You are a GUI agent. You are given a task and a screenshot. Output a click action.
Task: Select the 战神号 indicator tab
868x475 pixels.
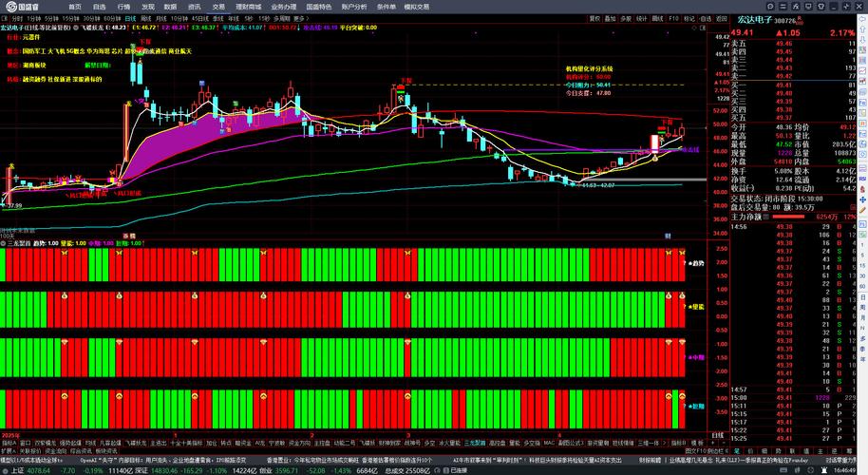412,443
